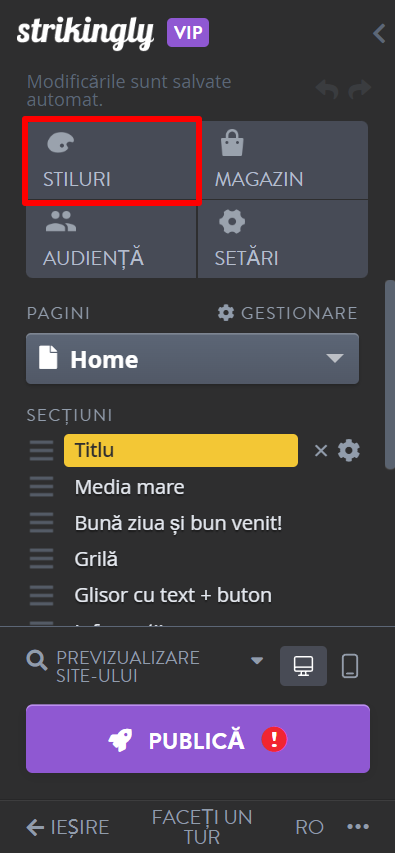Switch to mobile preview mode
The height and width of the screenshot is (853, 395).
coord(350,666)
